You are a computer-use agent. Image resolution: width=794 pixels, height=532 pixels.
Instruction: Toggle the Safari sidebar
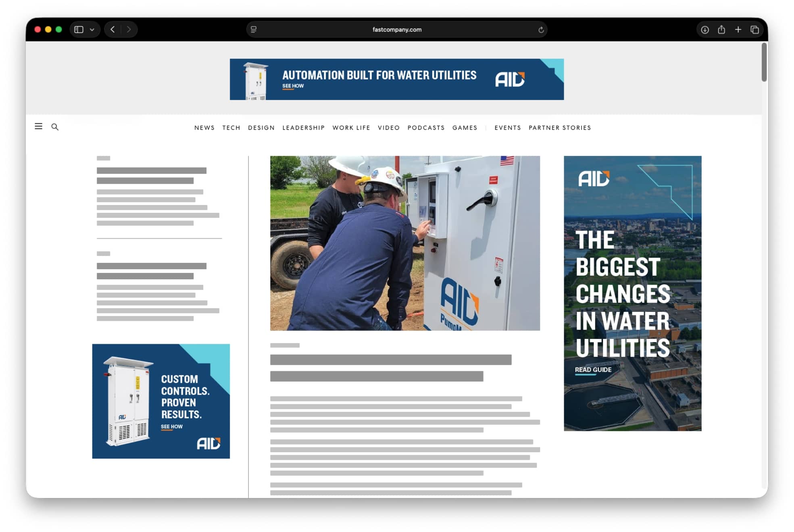click(79, 29)
